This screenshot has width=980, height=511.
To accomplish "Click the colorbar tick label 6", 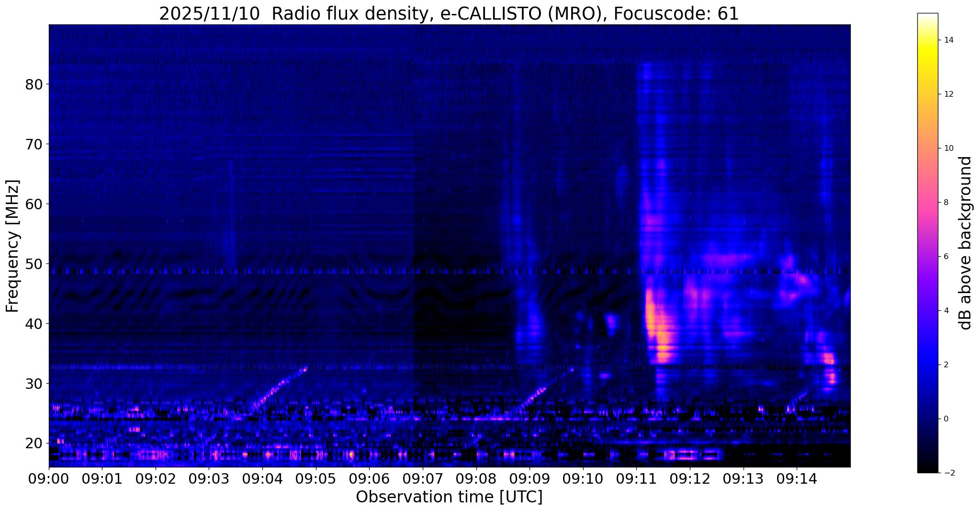I will point(946,257).
